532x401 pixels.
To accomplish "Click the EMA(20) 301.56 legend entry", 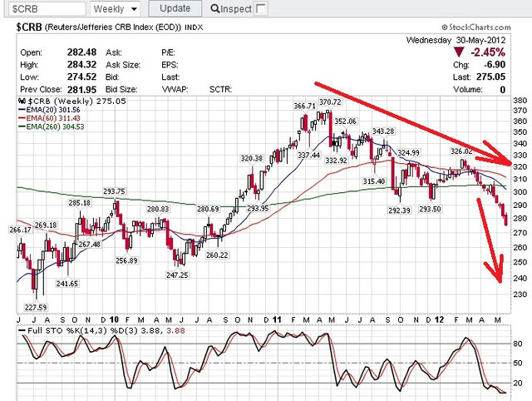I will (x=49, y=110).
